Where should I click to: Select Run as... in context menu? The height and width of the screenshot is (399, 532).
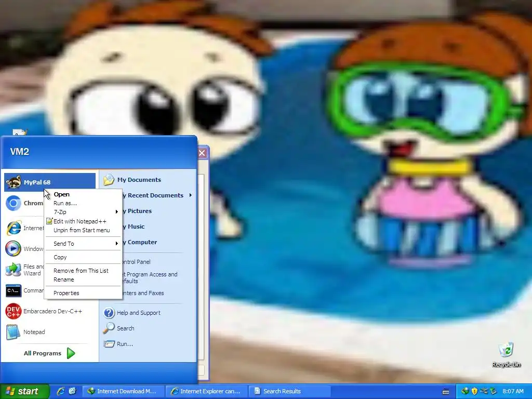coord(83,203)
